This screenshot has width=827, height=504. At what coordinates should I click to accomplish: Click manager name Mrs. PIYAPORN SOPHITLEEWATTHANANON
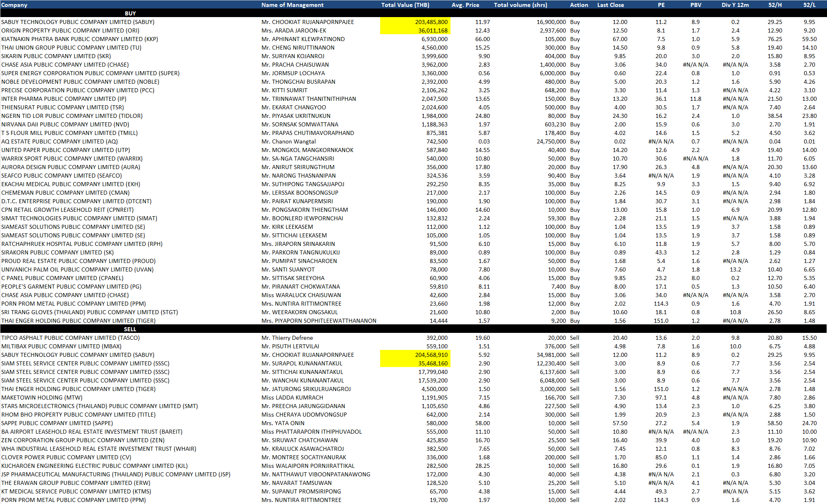pyautogui.click(x=319, y=321)
